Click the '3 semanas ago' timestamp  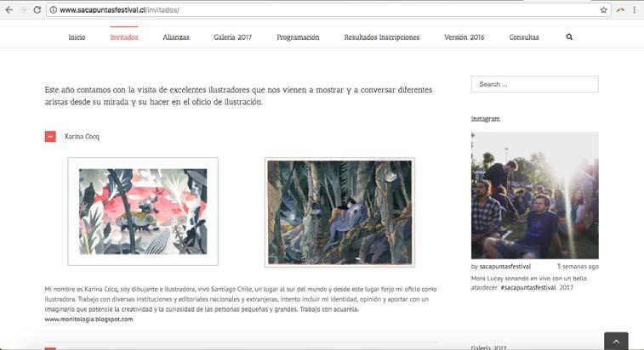click(578, 267)
